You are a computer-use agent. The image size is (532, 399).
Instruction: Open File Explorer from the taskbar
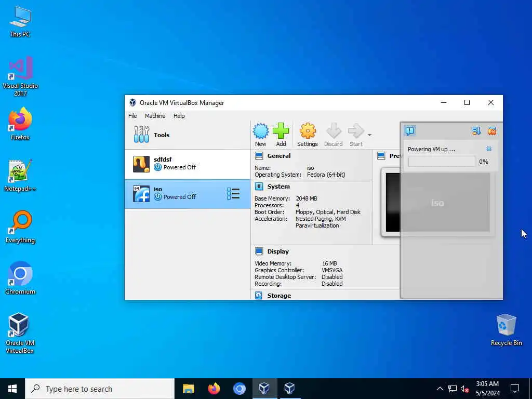pos(188,389)
